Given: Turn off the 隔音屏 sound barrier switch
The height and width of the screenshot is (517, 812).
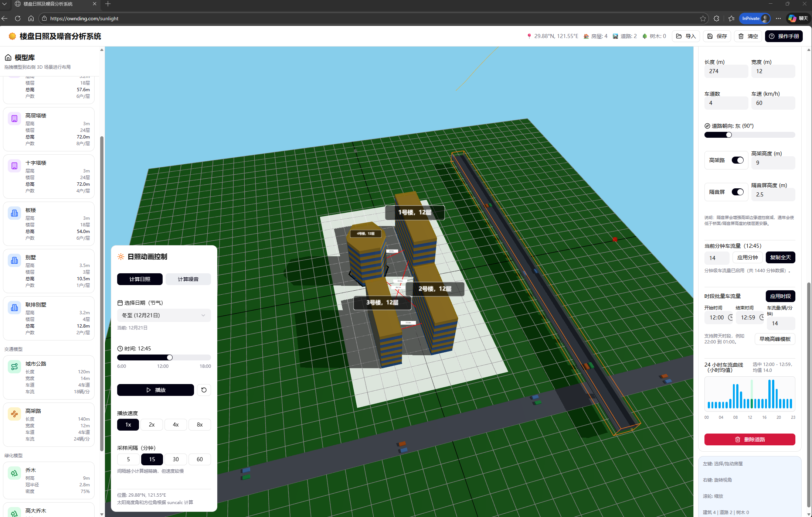Looking at the screenshot, I should (737, 192).
